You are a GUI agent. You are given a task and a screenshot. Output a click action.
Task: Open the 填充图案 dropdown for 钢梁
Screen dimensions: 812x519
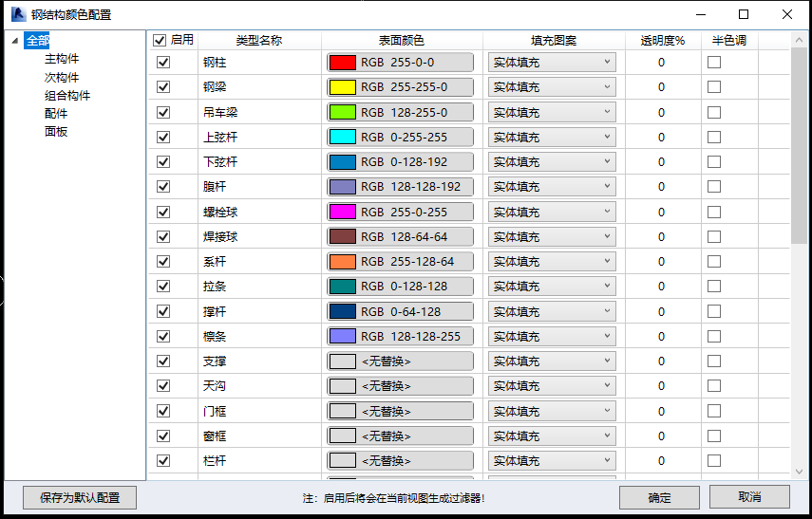click(552, 87)
